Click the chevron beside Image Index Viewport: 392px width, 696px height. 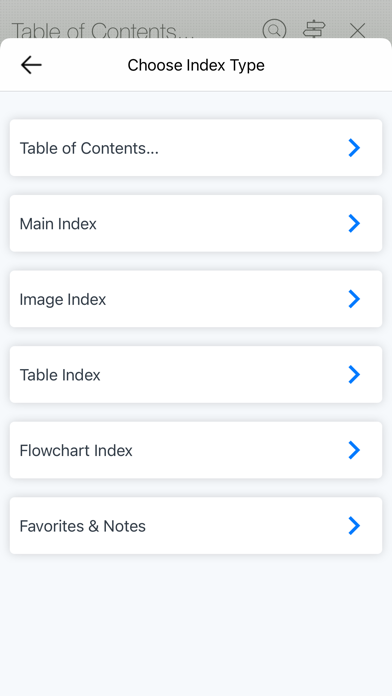pyautogui.click(x=354, y=299)
